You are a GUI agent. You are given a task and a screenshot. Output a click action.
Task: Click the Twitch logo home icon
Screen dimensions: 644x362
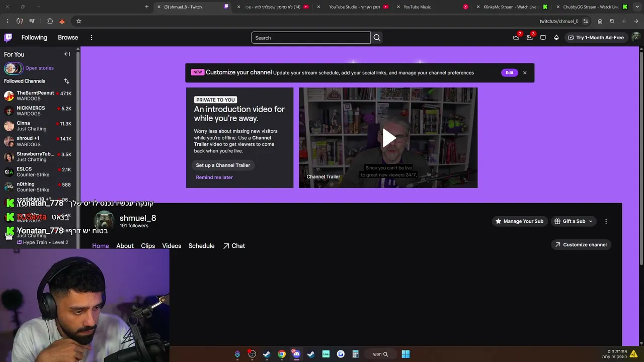click(8, 37)
